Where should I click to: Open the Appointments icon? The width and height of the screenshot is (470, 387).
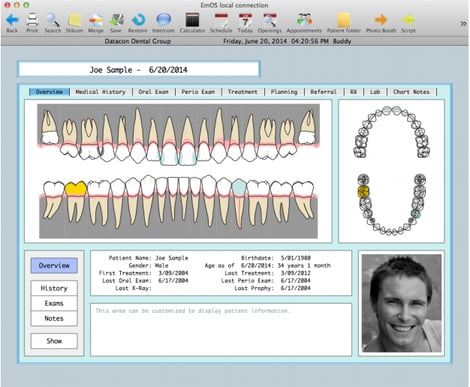304,20
